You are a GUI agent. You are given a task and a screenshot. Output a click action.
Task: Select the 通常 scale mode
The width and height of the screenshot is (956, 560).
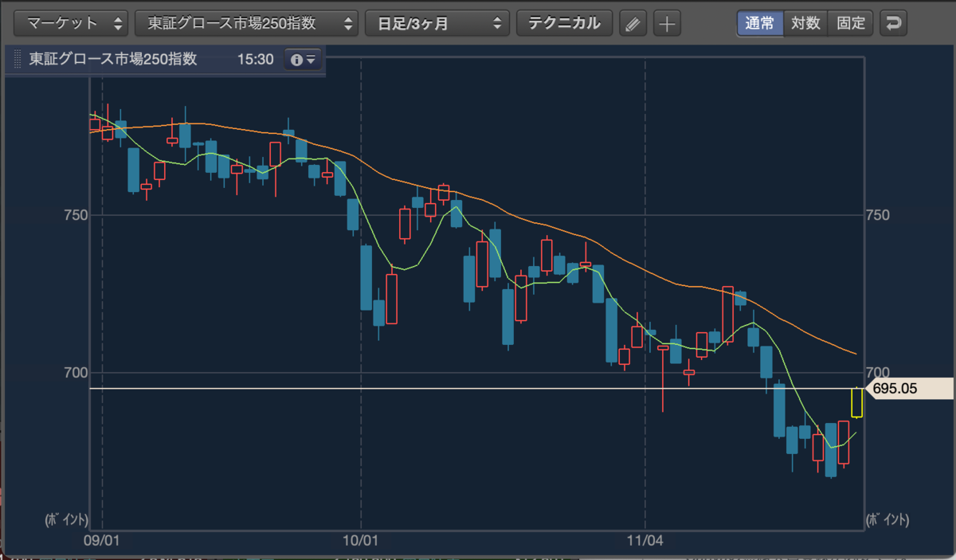point(760,23)
